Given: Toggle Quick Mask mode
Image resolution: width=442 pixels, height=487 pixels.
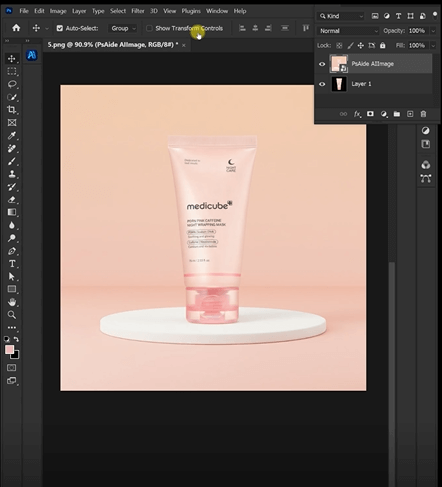Looking at the screenshot, I should point(12,368).
